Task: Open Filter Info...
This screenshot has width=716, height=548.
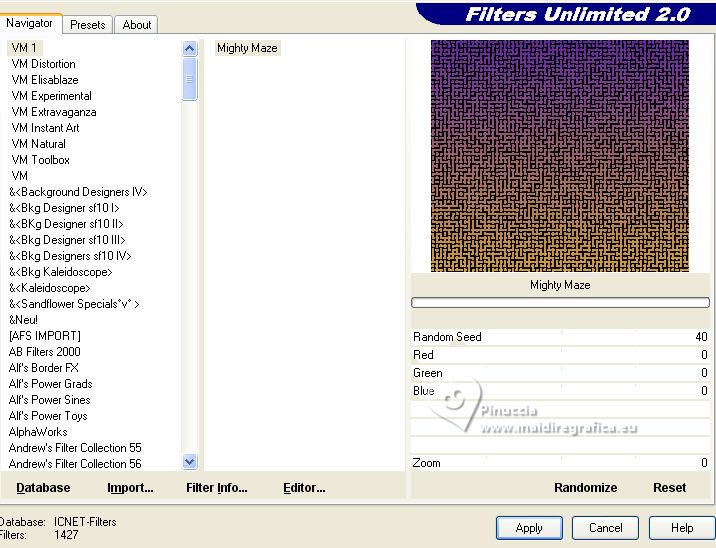Action: (x=216, y=488)
